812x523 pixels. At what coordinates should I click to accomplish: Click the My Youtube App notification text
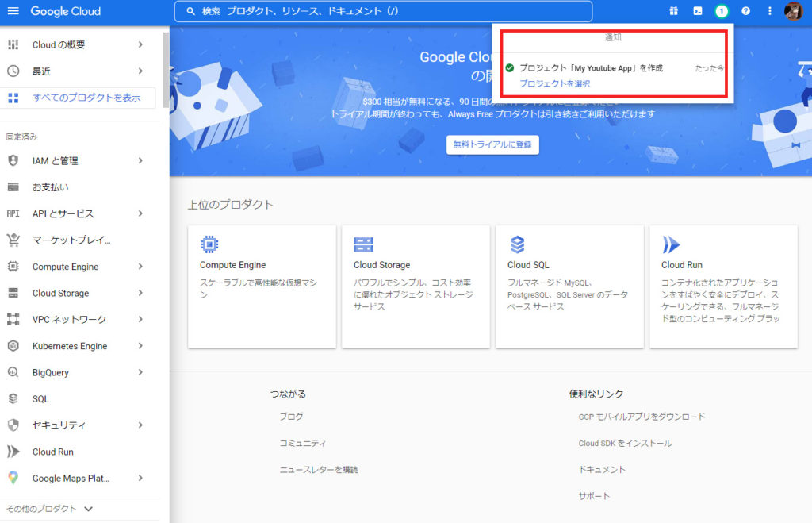[x=591, y=68]
